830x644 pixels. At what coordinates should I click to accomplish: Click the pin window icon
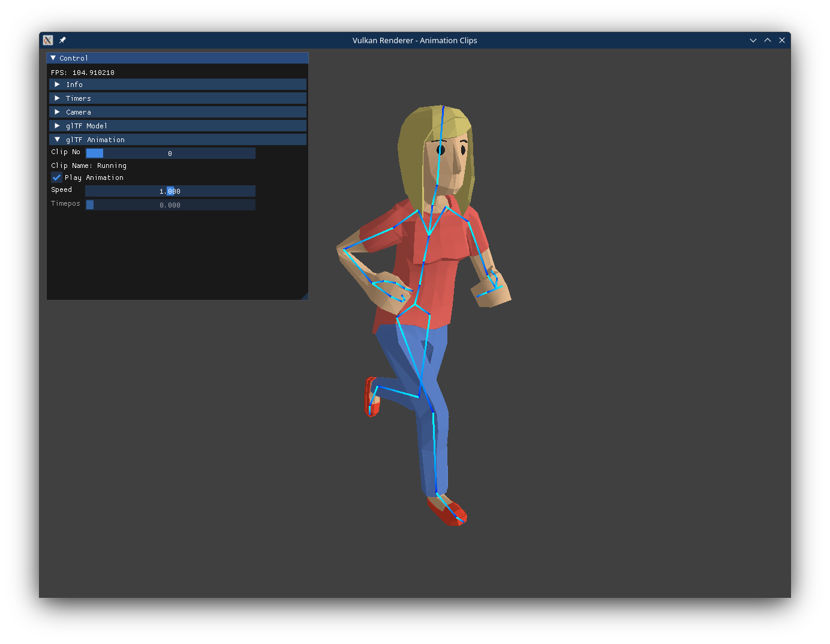point(62,40)
